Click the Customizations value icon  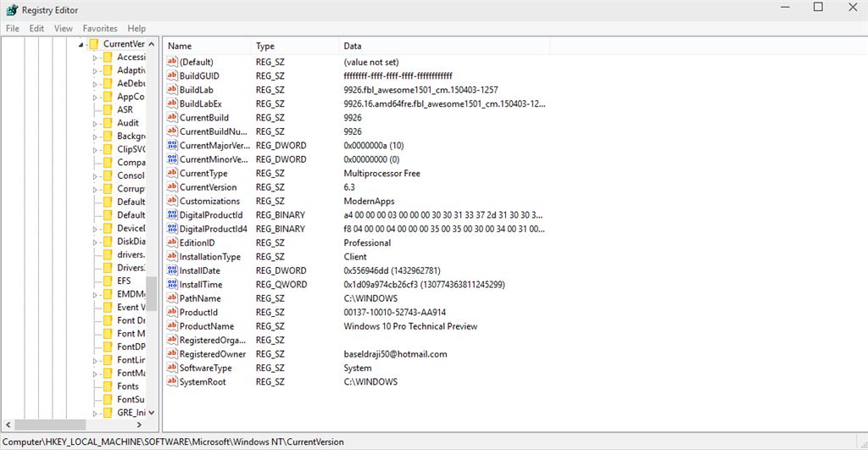[172, 201]
